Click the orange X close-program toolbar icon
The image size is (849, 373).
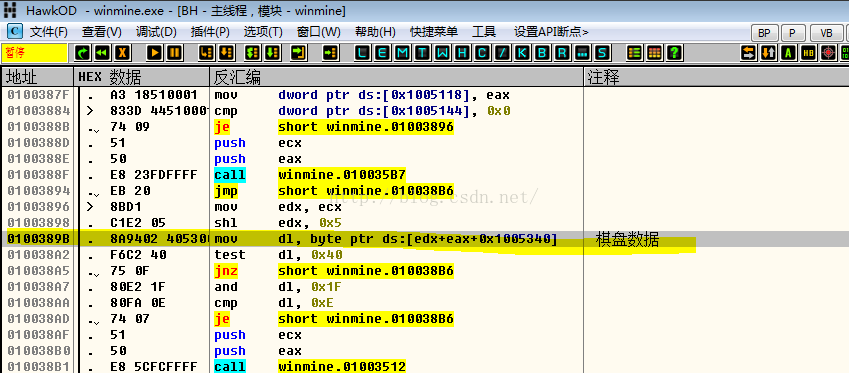coord(122,53)
